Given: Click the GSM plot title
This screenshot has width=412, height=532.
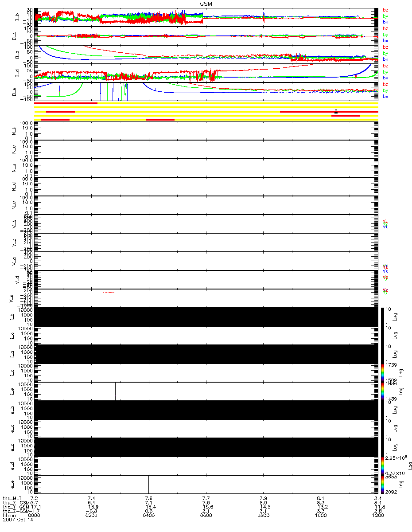Looking at the screenshot, I should point(206,3).
